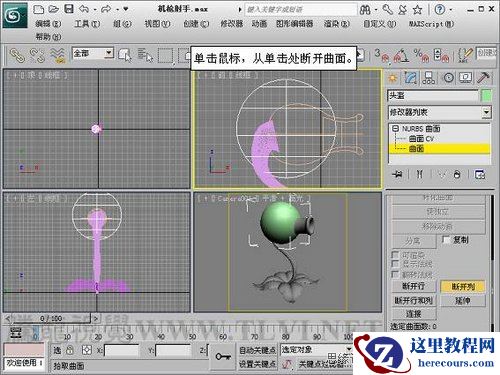
Task: Toggle the 3D Snaps magnet icon
Action: coord(382,56)
